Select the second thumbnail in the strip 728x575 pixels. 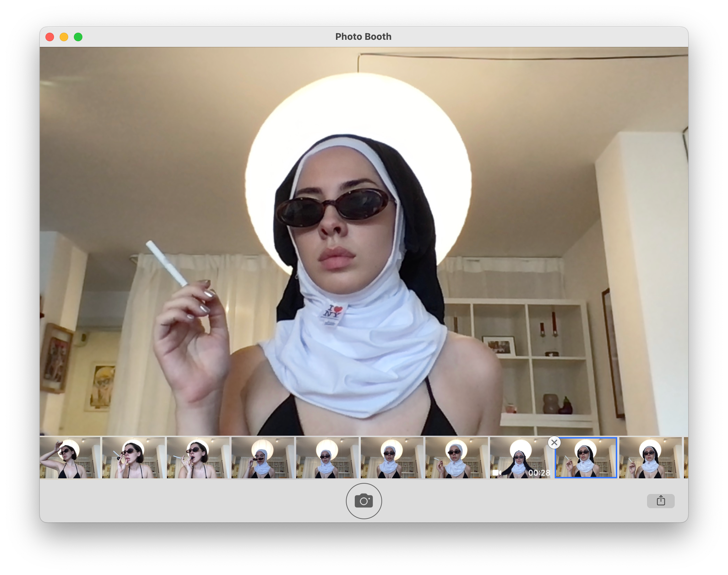click(134, 458)
